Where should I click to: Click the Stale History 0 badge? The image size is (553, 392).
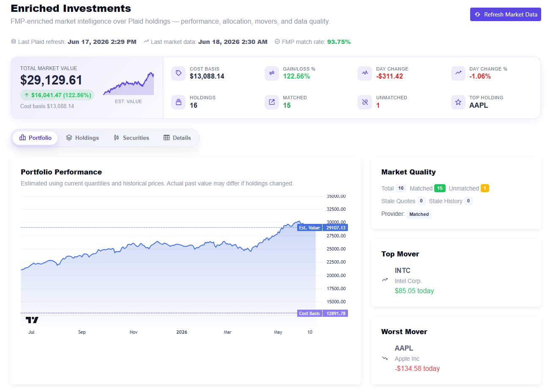click(468, 201)
